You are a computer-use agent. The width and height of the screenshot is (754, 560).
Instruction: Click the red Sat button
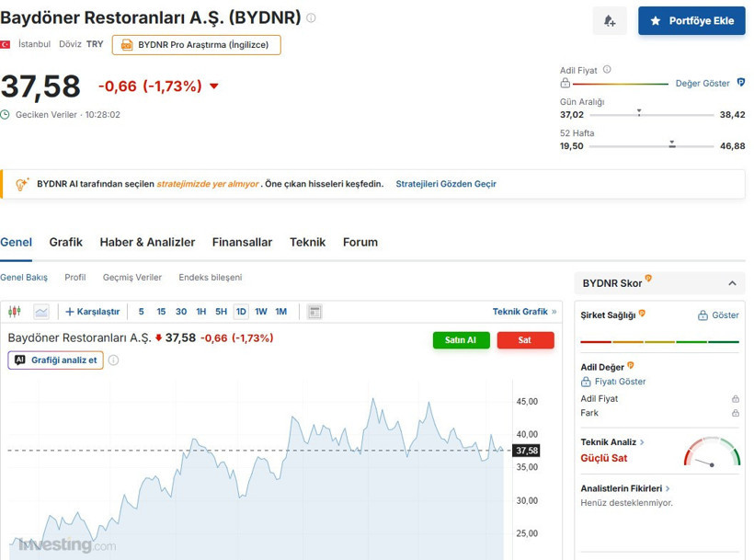coord(525,340)
